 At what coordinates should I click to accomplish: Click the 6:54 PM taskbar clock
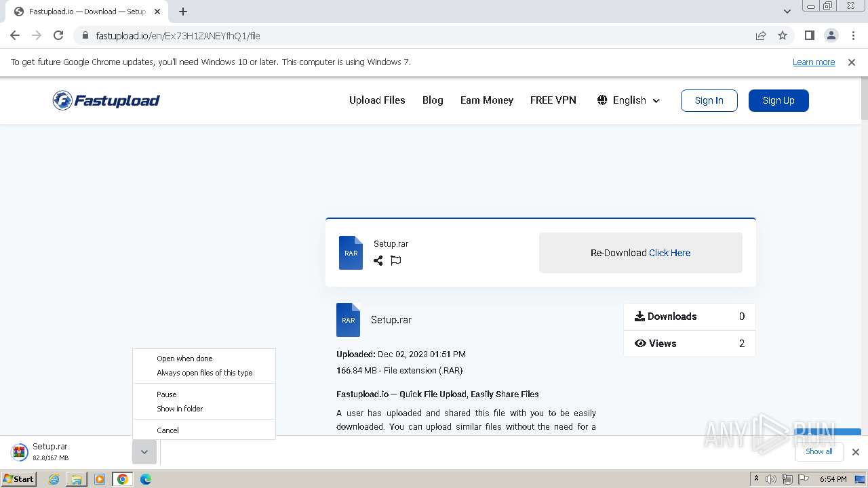click(833, 479)
